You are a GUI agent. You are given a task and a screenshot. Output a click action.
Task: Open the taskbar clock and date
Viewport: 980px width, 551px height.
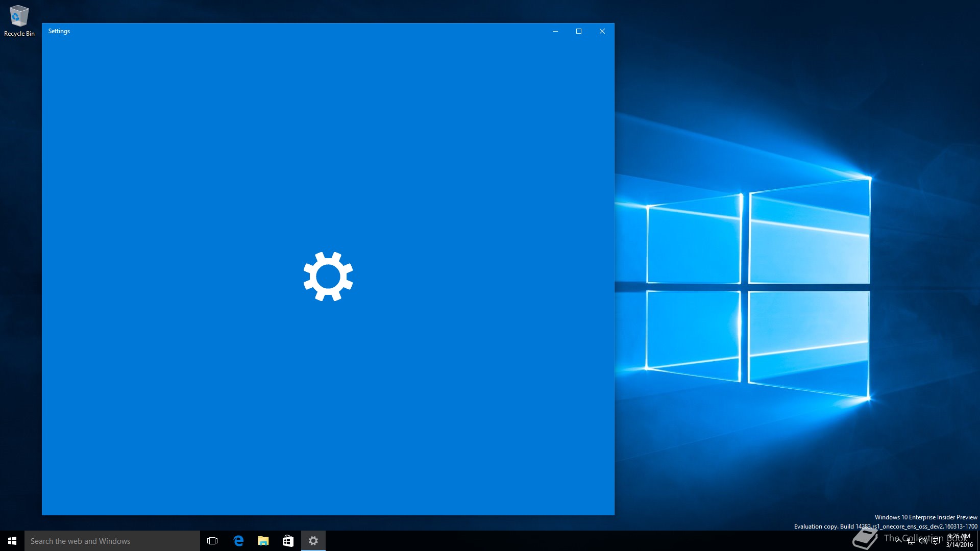click(959, 541)
